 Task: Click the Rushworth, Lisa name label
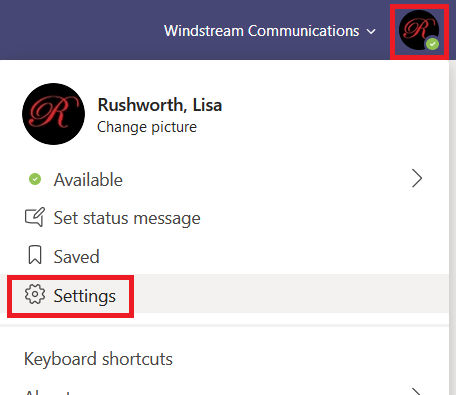(160, 105)
